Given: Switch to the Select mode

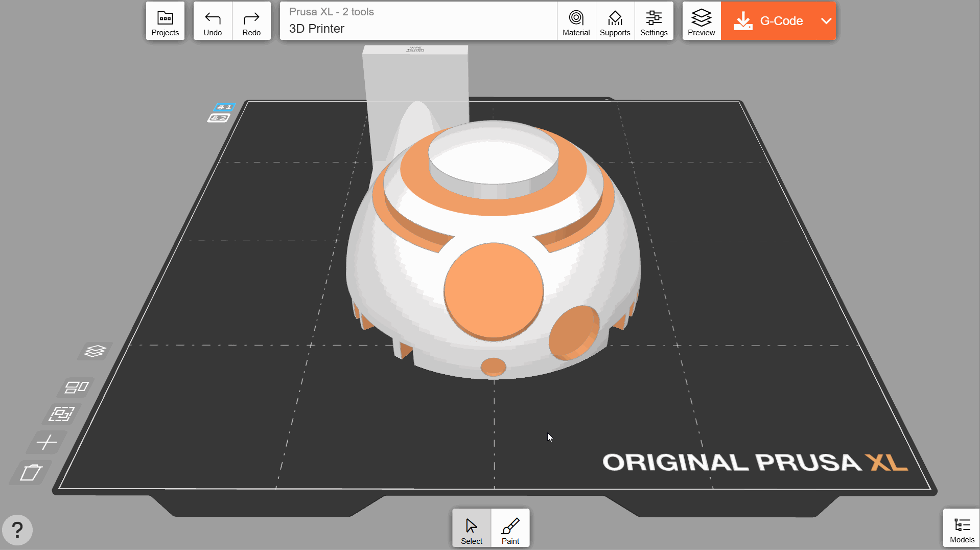Looking at the screenshot, I should point(471,529).
